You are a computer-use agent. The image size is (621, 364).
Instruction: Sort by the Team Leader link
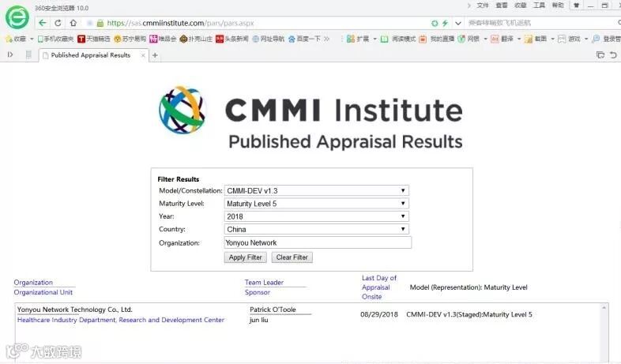pyautogui.click(x=264, y=283)
